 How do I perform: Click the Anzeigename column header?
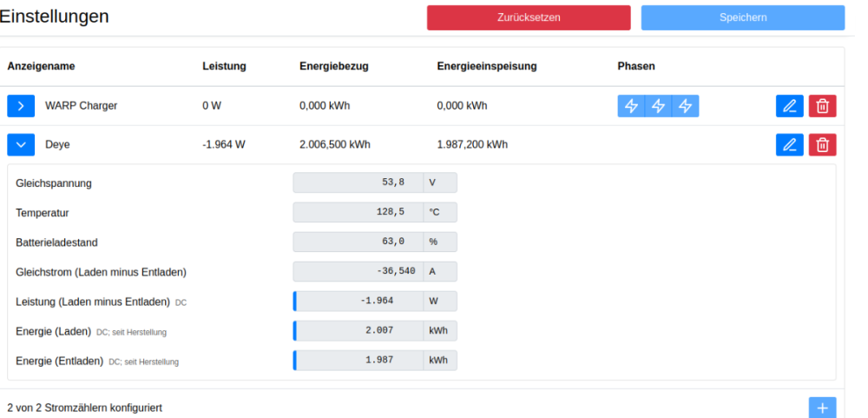[x=42, y=66]
